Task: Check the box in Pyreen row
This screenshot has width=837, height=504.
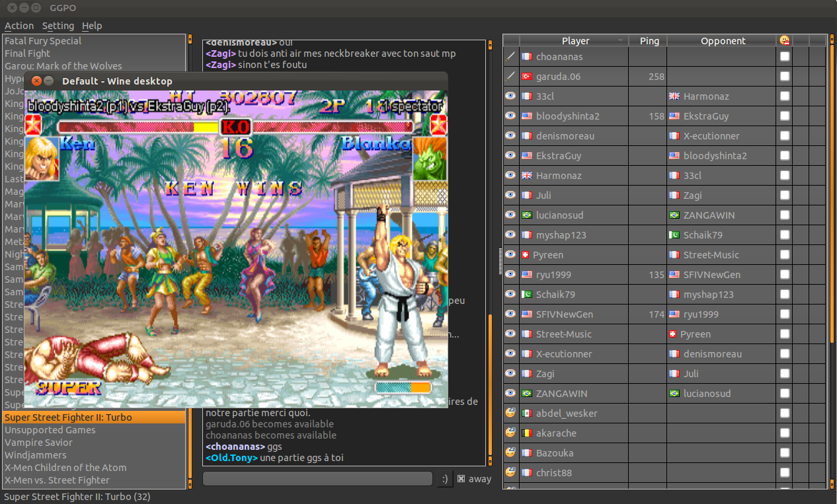Action: [784, 255]
